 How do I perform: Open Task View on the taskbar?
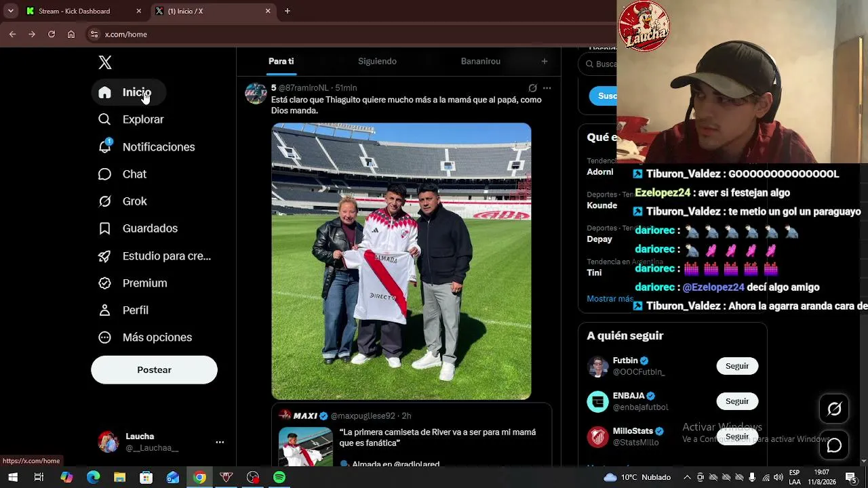pyautogui.click(x=39, y=477)
